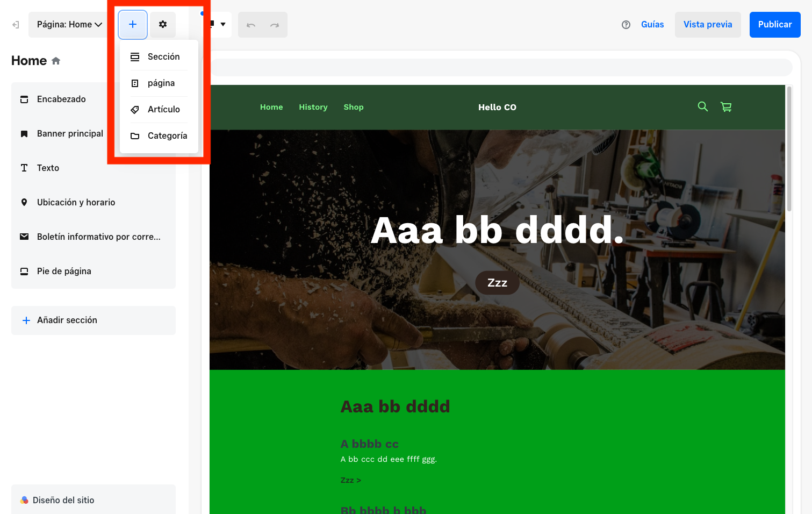Screen dimensions: 812x514
Task: Click the Banner principal bookmark icon
Action: [24, 134]
